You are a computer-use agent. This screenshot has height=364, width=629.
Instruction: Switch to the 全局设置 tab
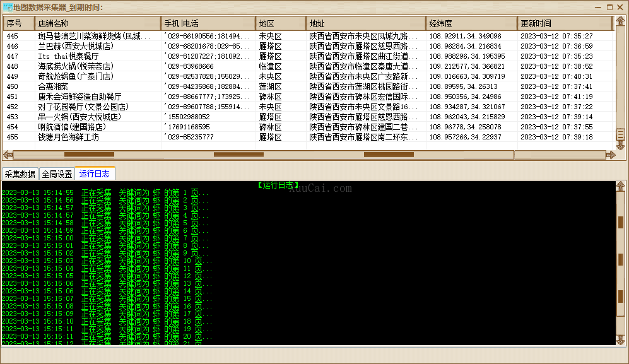pyautogui.click(x=57, y=174)
